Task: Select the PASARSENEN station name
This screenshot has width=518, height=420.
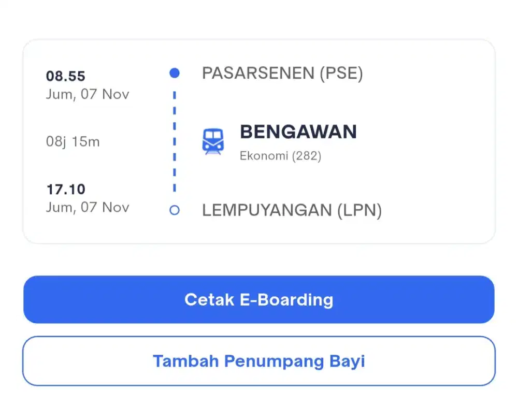Action: 258,74
